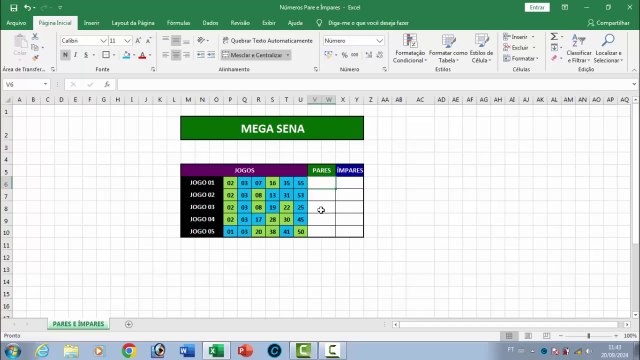640x360 pixels.
Task: Increase decimal places
Action: (x=369, y=55)
